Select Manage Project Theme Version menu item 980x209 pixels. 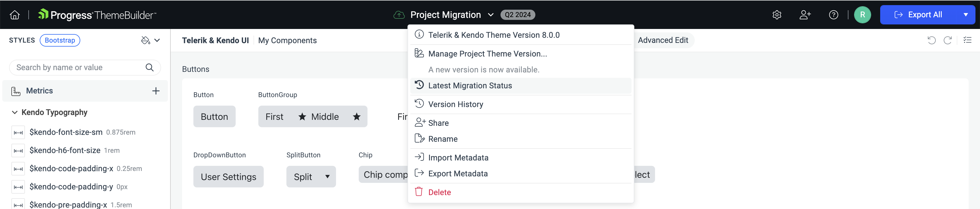tap(521, 54)
